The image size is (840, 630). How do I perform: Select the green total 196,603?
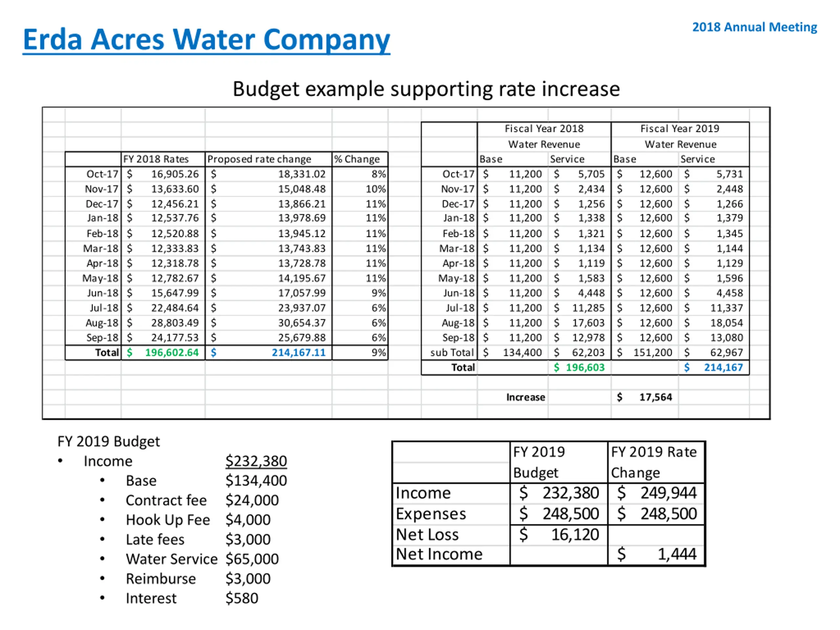click(585, 367)
